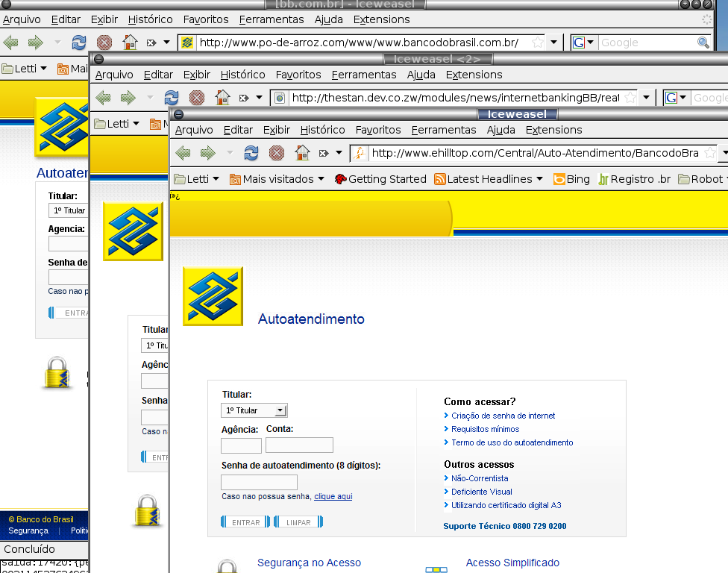This screenshot has width=728, height=573.
Task: Open Ajuda menu in front window
Action: pyautogui.click(x=501, y=130)
